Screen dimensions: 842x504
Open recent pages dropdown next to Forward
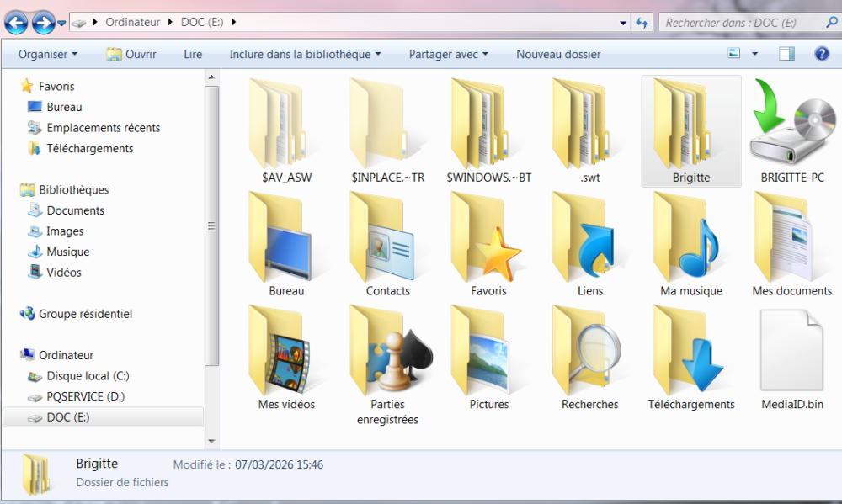coord(61,23)
